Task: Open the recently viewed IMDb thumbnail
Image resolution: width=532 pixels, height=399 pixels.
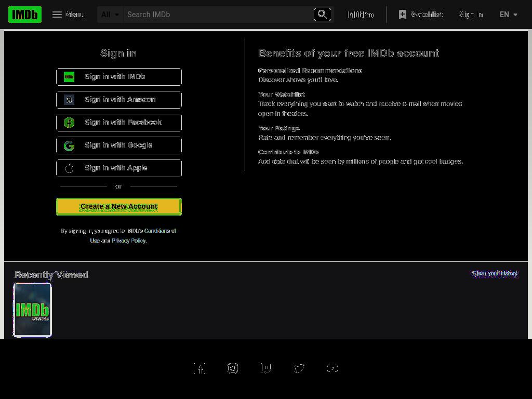Action: pos(32,310)
